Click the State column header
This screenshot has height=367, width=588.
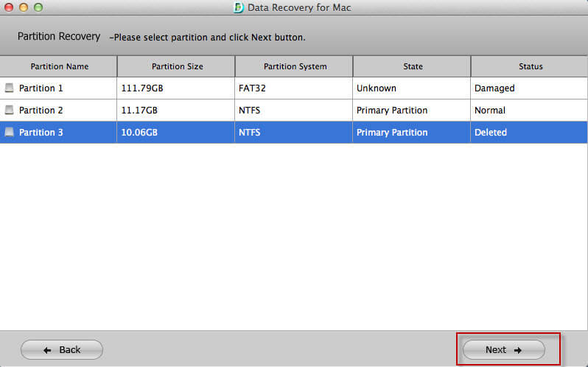412,66
